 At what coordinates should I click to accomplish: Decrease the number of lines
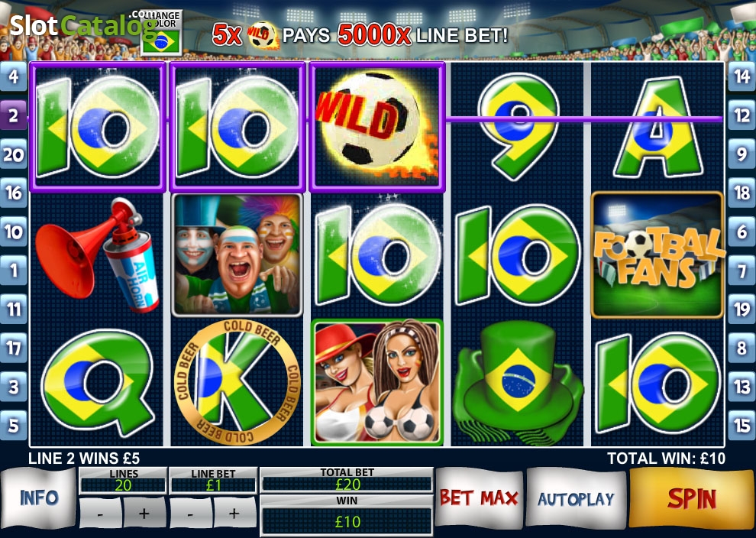(x=100, y=514)
